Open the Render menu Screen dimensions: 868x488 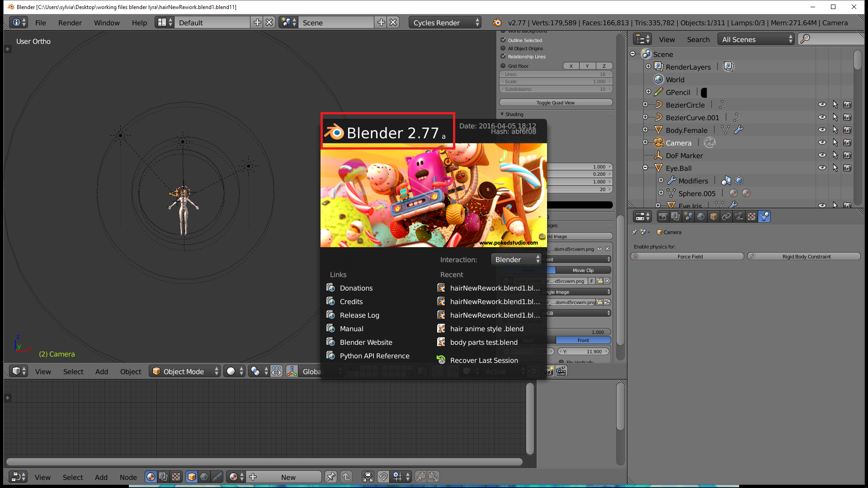[70, 23]
